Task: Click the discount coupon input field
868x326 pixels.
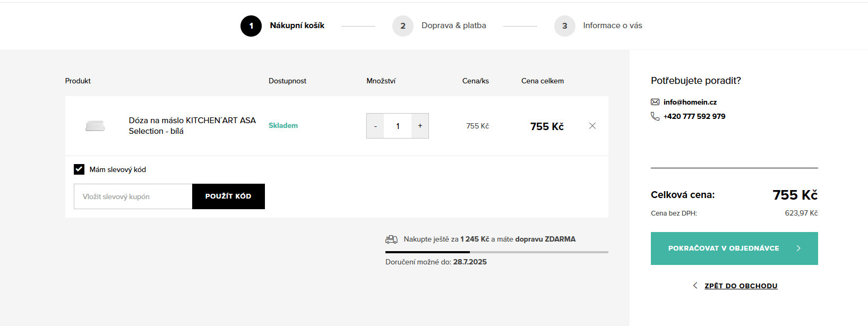Action: coord(133,196)
